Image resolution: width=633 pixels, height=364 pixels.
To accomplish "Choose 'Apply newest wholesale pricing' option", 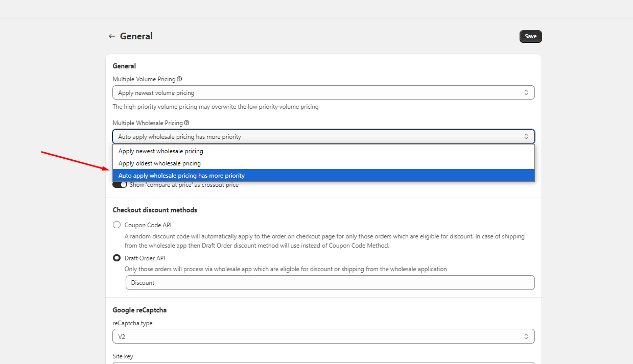I will (161, 151).
